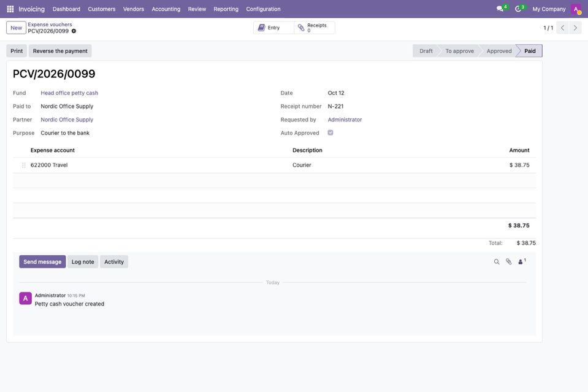Switch to the Log note tab
This screenshot has height=392, width=588.
pyautogui.click(x=83, y=262)
